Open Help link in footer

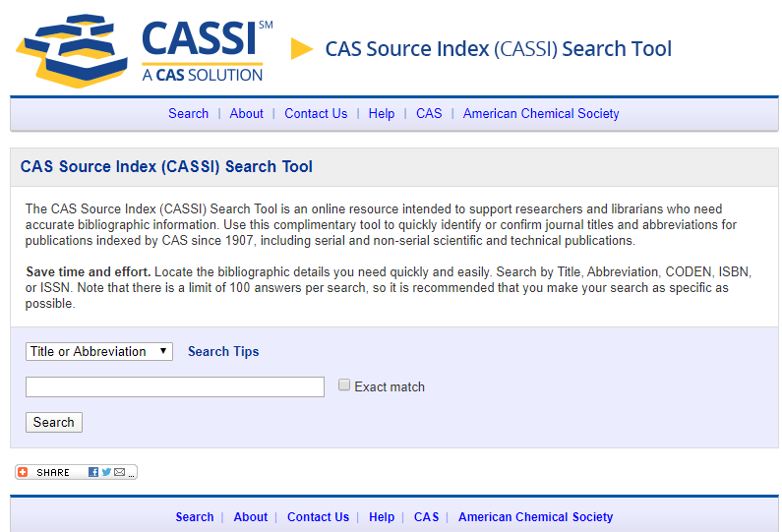[382, 517]
